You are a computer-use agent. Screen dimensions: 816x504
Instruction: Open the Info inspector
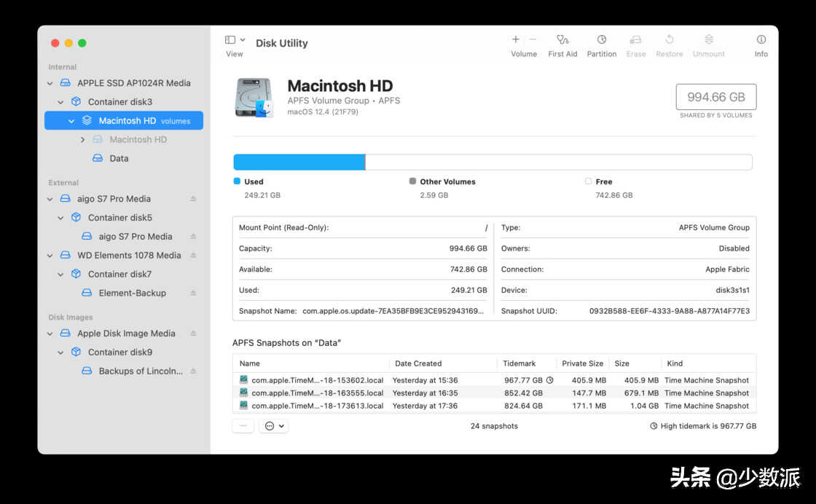pos(761,40)
